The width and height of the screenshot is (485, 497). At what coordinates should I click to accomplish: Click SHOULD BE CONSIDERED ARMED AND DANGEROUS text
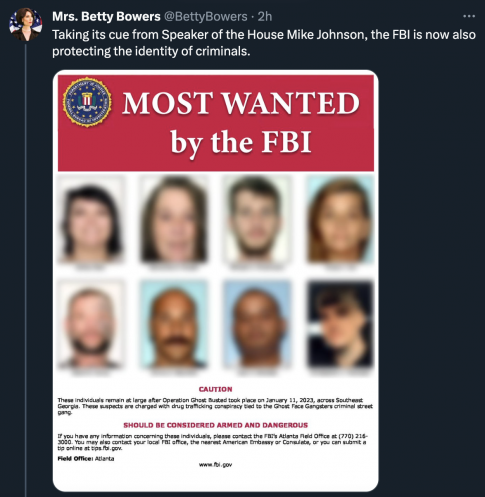tap(215, 425)
